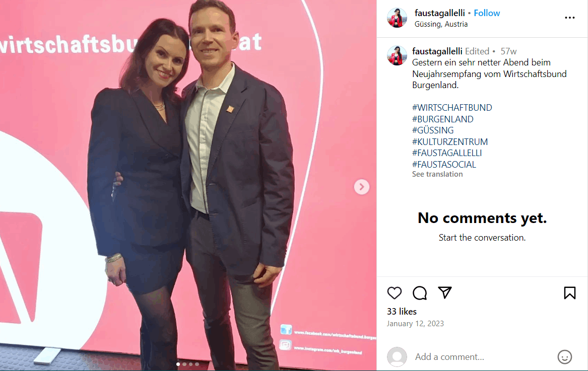The width and height of the screenshot is (588, 371).
Task: Open the January 12, 2023 date link
Action: (415, 323)
